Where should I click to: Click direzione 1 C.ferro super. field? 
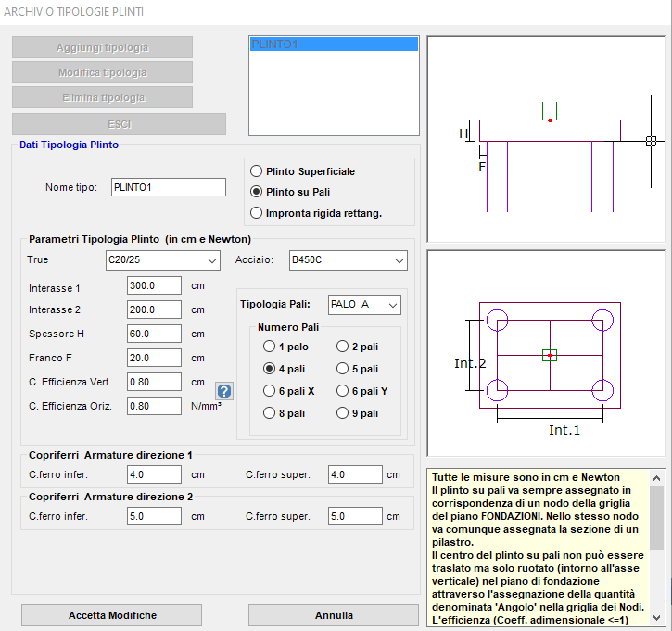pyautogui.click(x=355, y=474)
